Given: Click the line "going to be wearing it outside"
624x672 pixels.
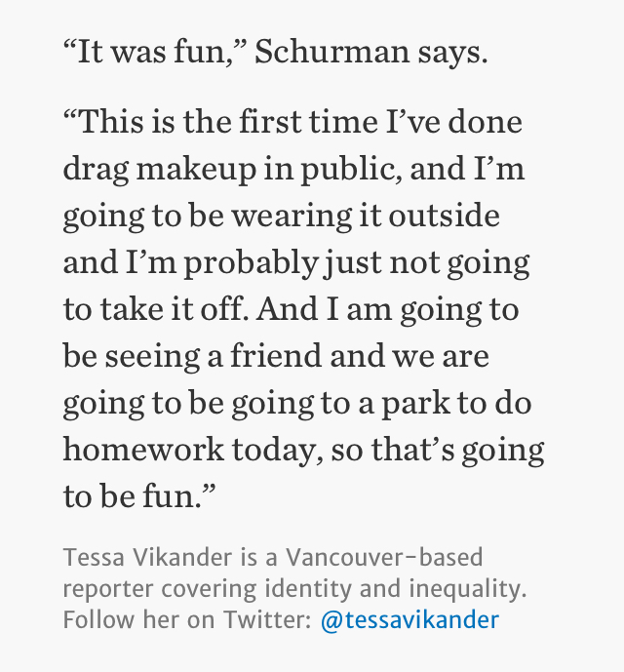Looking at the screenshot, I should click(x=281, y=217).
